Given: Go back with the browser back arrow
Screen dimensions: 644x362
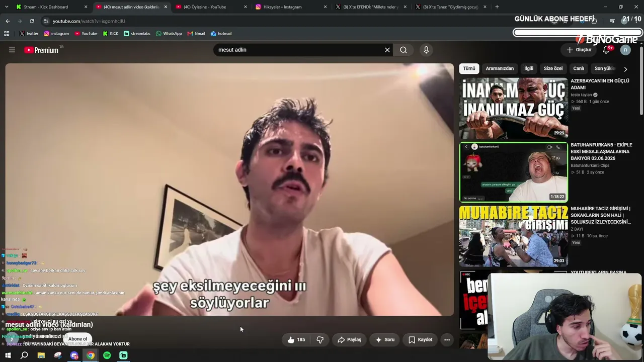Looking at the screenshot, I should (x=8, y=21).
